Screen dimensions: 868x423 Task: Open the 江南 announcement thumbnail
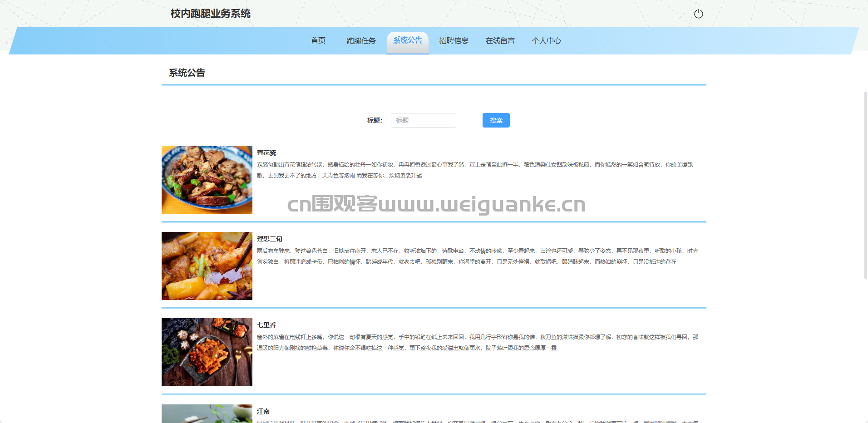click(207, 414)
